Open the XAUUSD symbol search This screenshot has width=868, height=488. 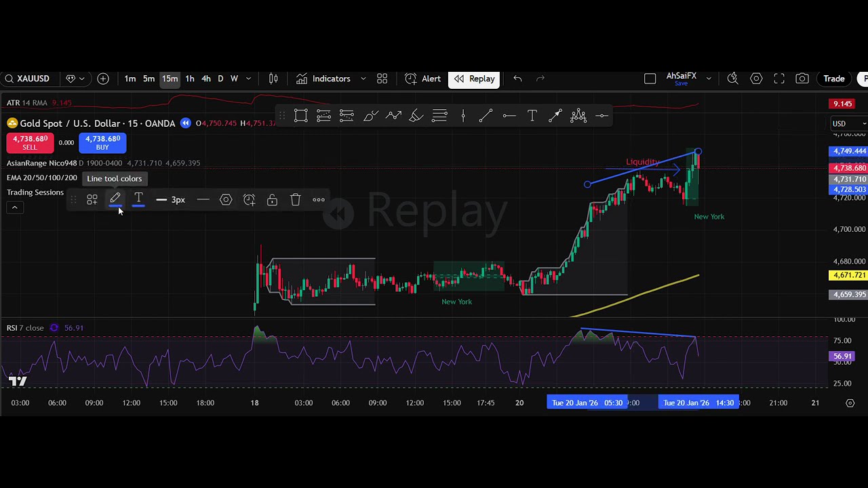coord(27,79)
